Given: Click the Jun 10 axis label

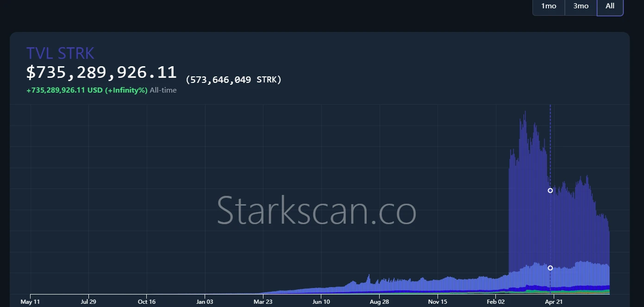Looking at the screenshot, I should (321, 301).
